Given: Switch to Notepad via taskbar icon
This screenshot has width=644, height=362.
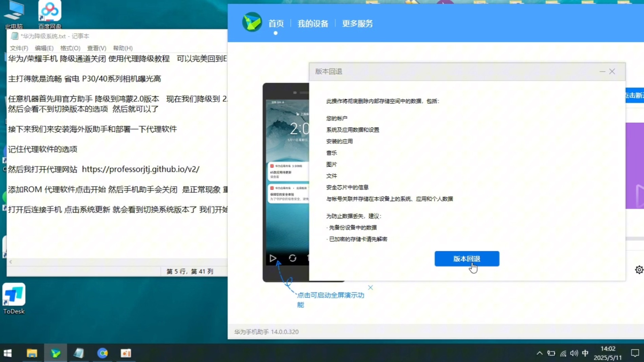Looking at the screenshot, I should 79,353.
